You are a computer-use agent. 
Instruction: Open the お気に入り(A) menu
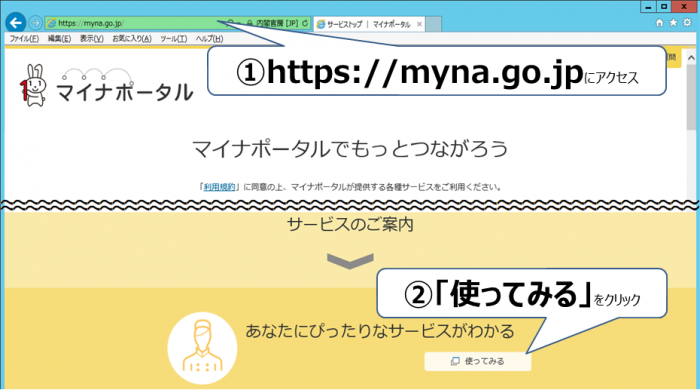pos(132,39)
